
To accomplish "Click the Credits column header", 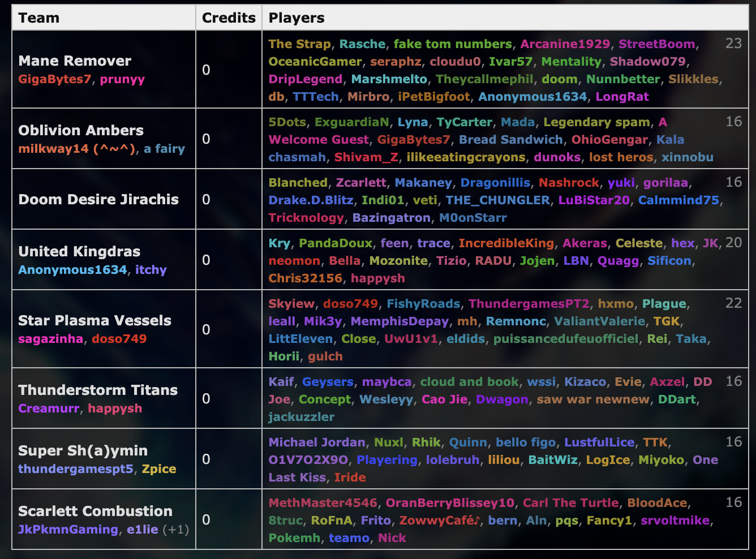I will coord(229,18).
